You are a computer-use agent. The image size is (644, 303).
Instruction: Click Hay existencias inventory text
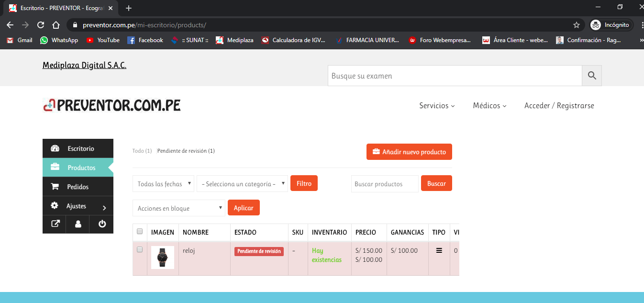coord(327,255)
